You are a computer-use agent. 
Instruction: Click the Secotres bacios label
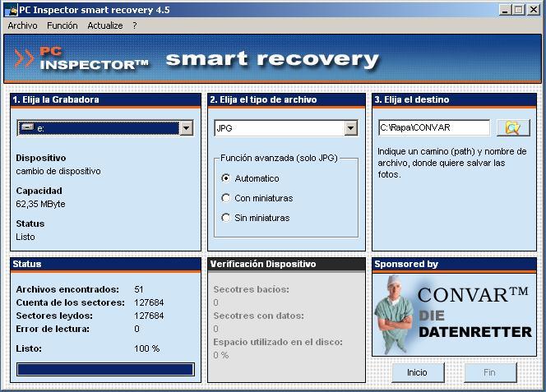coord(251,289)
